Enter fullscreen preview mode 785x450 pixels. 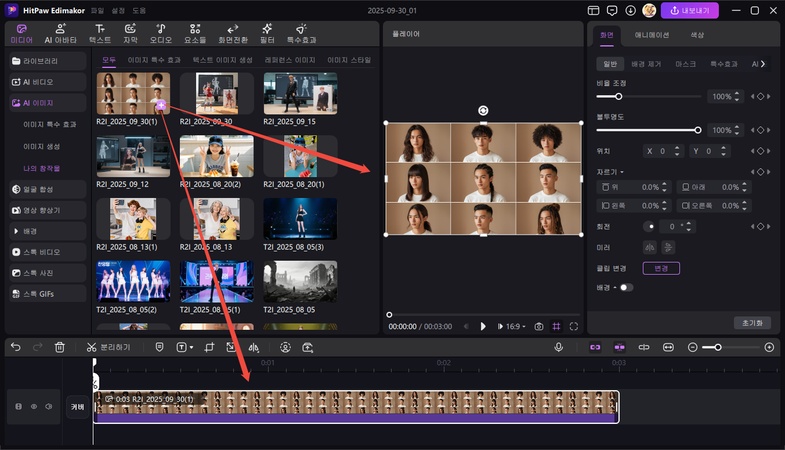tap(574, 326)
